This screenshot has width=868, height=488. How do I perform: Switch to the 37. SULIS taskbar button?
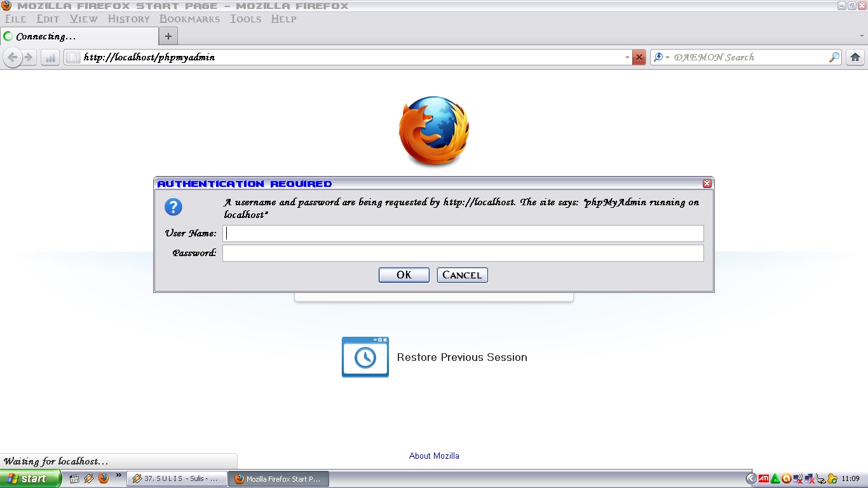pos(177,478)
